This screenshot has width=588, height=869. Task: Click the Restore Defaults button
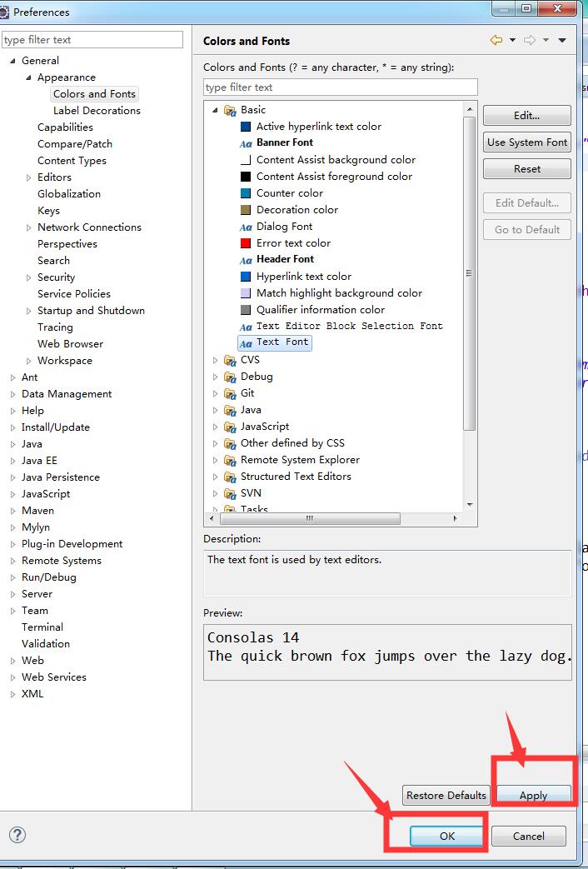[446, 795]
